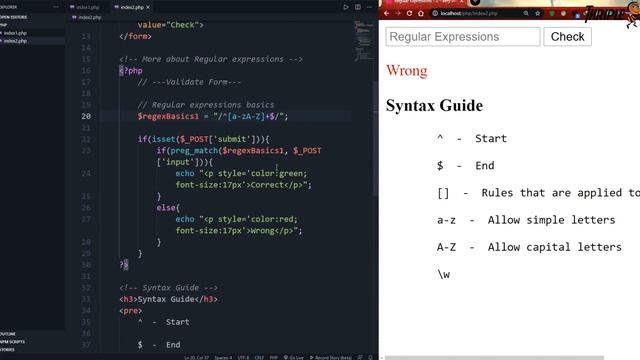Click the opening <?php tag

tap(131, 71)
